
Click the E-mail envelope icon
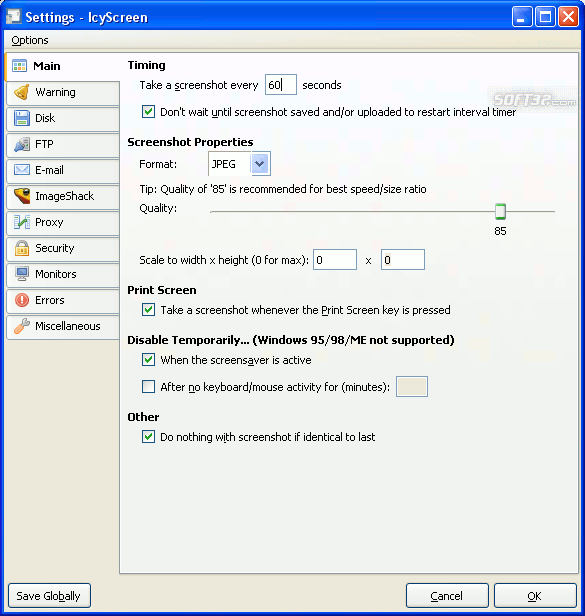[x=22, y=170]
